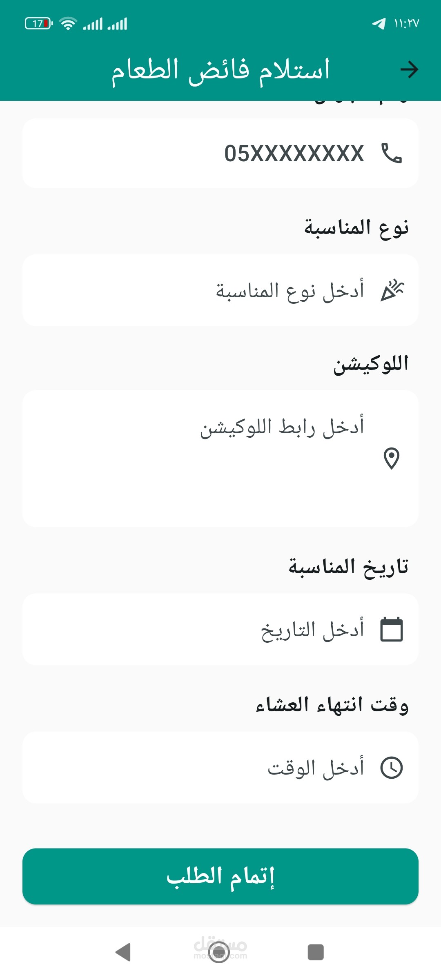Tap the back arrow in the header
The height and width of the screenshot is (980, 441).
coord(409,69)
